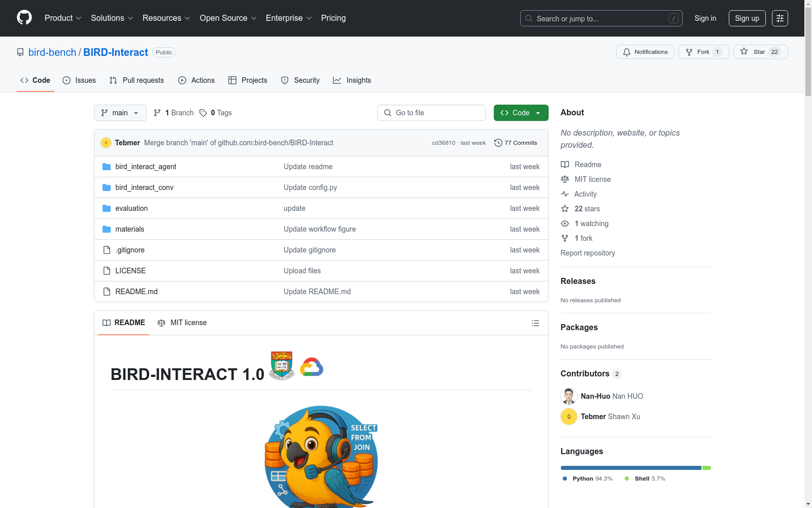Viewport: 812px width, 508px height.
Task: Click the Python segment of the language bar
Action: [x=631, y=468]
